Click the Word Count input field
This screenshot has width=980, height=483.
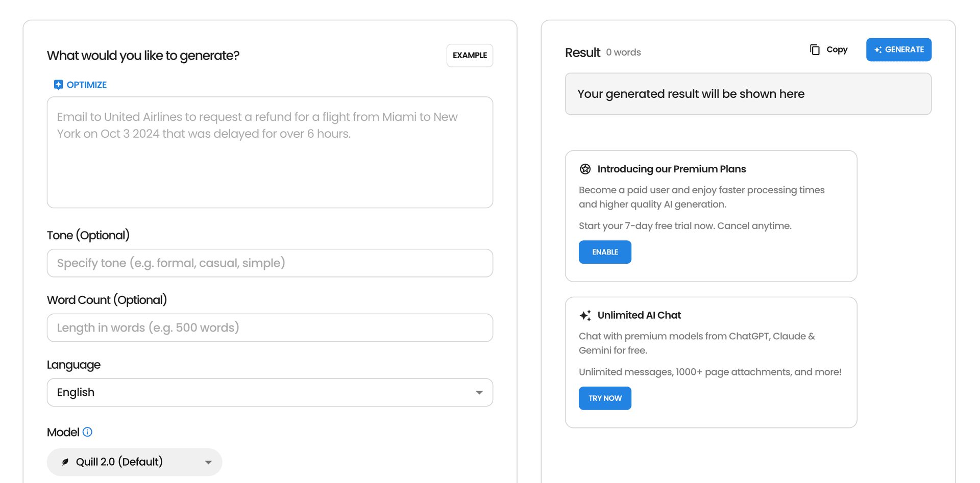pyautogui.click(x=269, y=327)
